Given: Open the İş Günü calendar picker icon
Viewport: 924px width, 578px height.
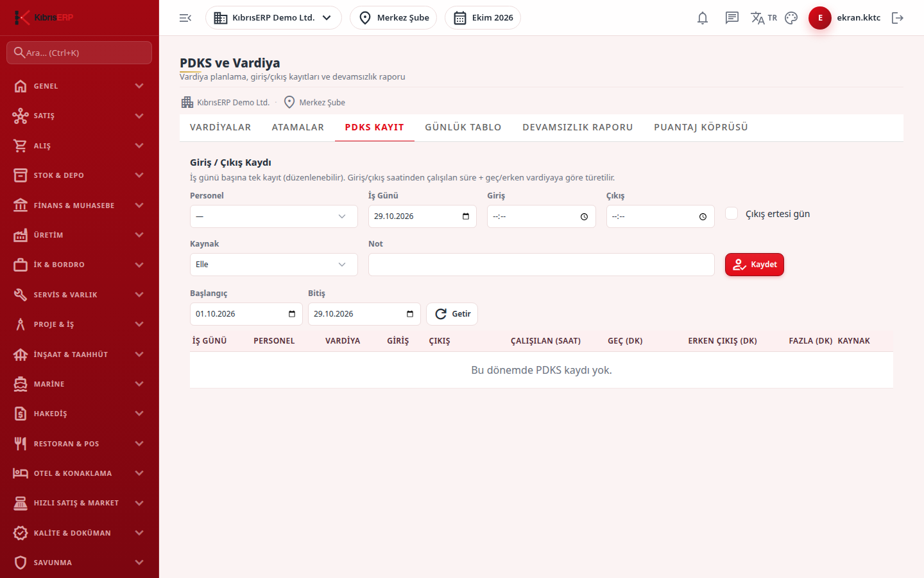Looking at the screenshot, I should (x=466, y=216).
